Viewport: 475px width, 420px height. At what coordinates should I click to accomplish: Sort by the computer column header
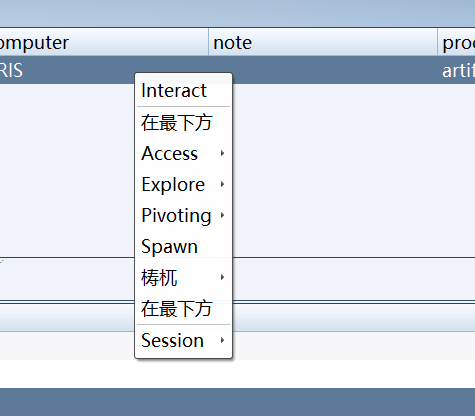point(104,42)
